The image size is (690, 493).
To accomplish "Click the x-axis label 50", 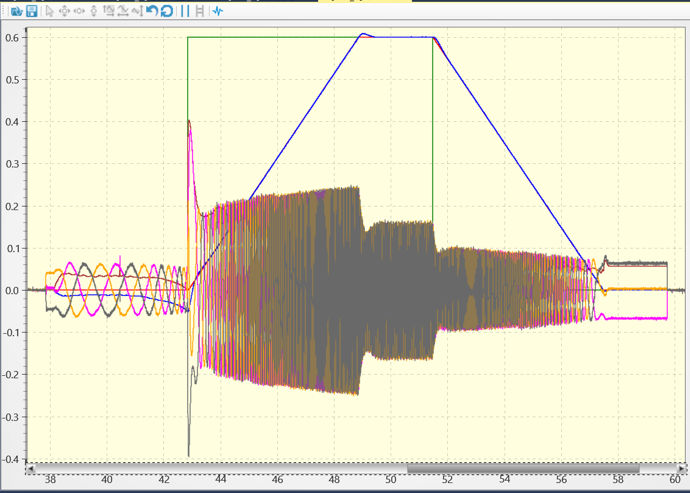I will (x=391, y=479).
